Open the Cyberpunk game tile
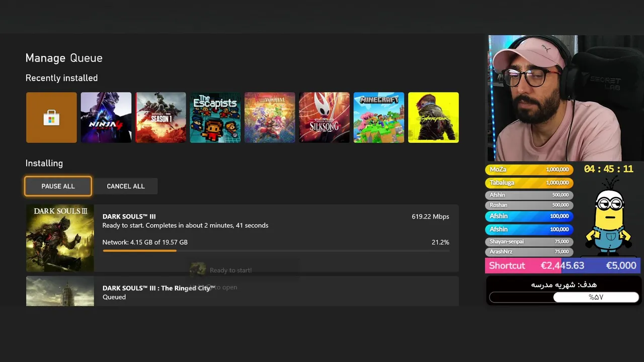 click(433, 117)
